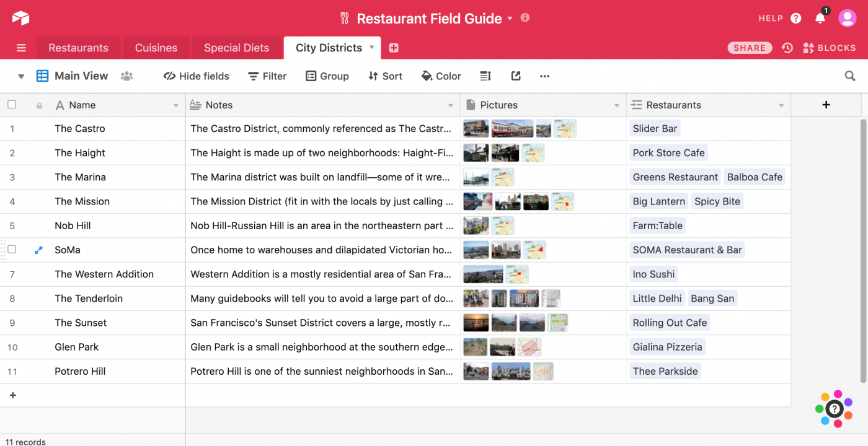This screenshot has width=868, height=446.
Task: Open the Filter option
Action: pos(267,76)
